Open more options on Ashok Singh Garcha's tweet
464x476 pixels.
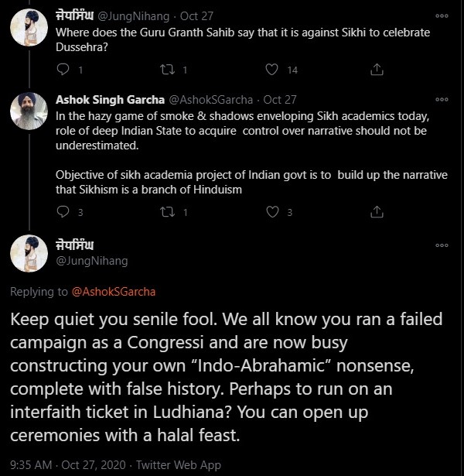tap(442, 100)
